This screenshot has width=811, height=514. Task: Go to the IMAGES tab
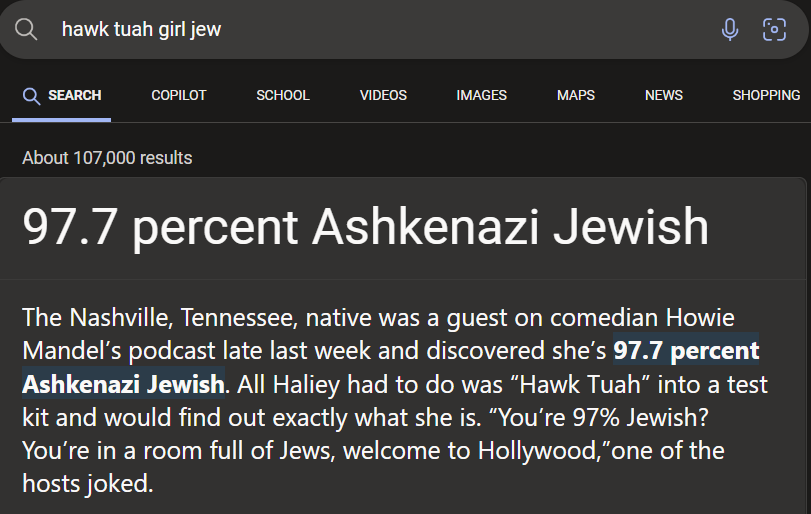(x=482, y=96)
